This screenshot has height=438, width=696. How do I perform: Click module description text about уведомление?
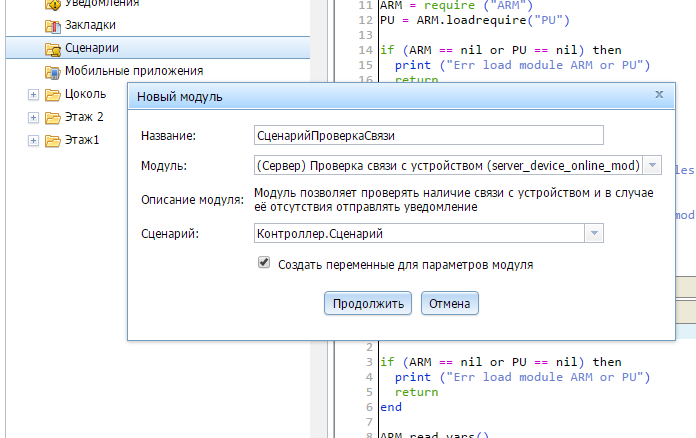tap(454, 200)
